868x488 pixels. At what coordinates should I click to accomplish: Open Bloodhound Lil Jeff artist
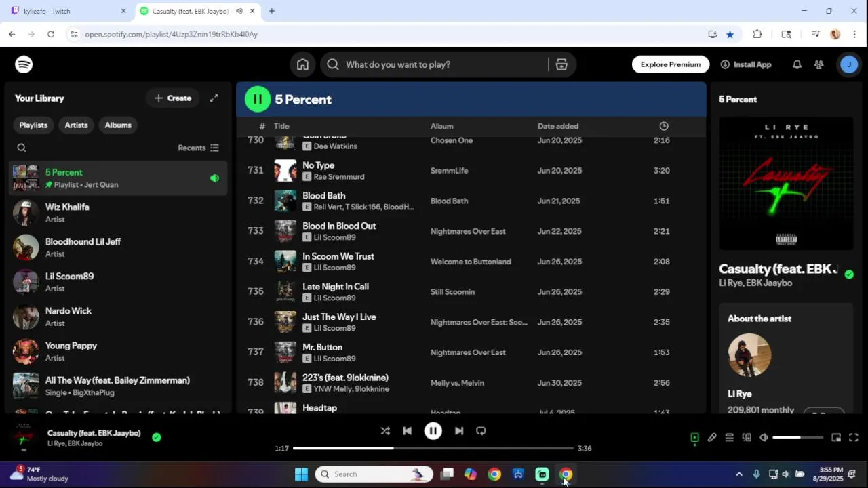click(118, 247)
